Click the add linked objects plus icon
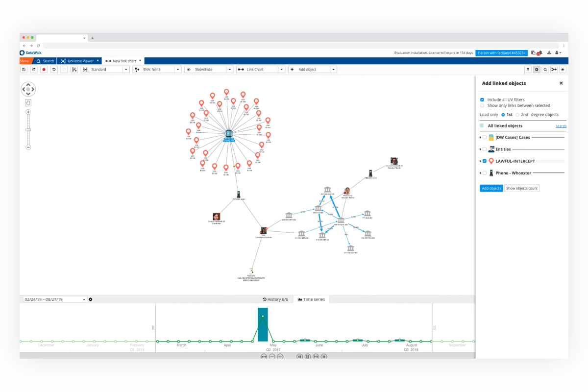 pos(537,70)
